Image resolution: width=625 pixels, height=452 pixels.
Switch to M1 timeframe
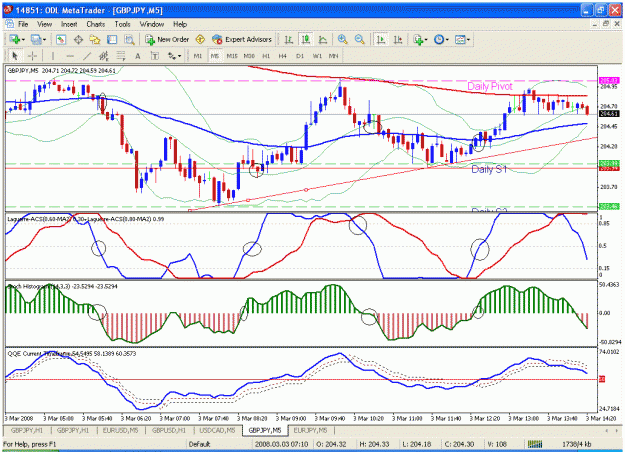(x=198, y=56)
